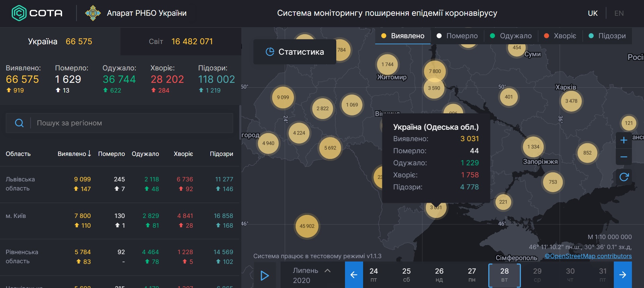Select July 24 on the timeline

point(374,275)
